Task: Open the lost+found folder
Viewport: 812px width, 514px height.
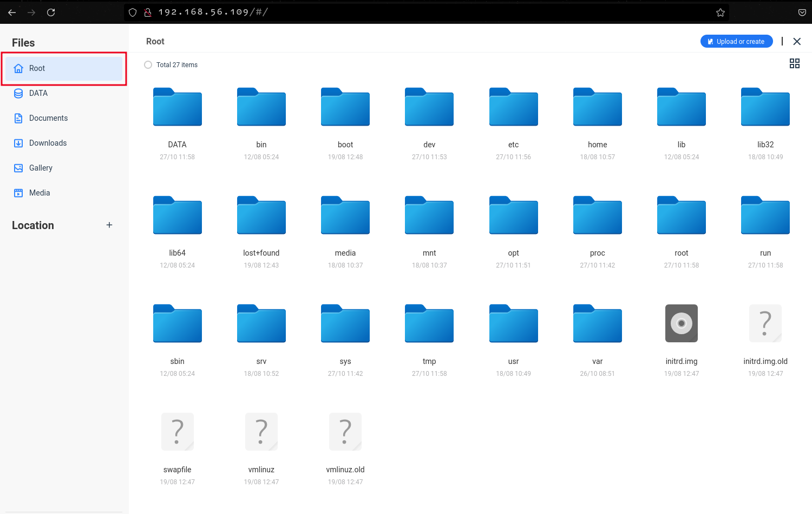Action: click(x=261, y=215)
